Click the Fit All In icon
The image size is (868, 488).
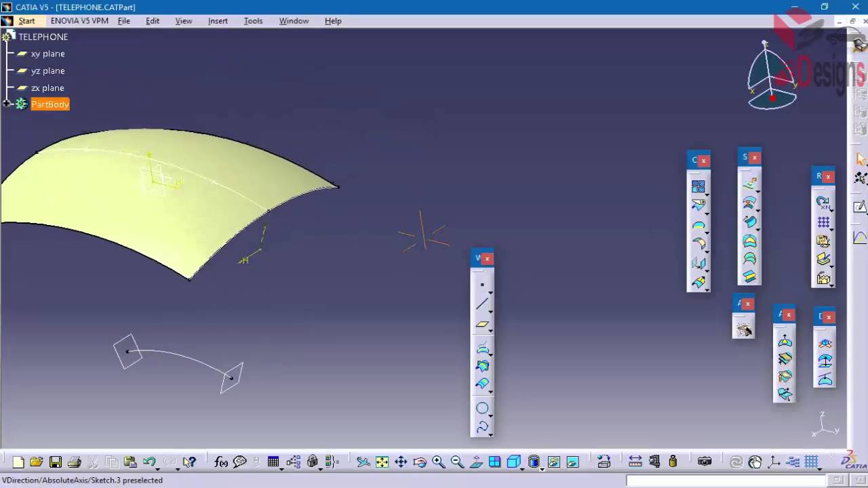[x=382, y=462]
